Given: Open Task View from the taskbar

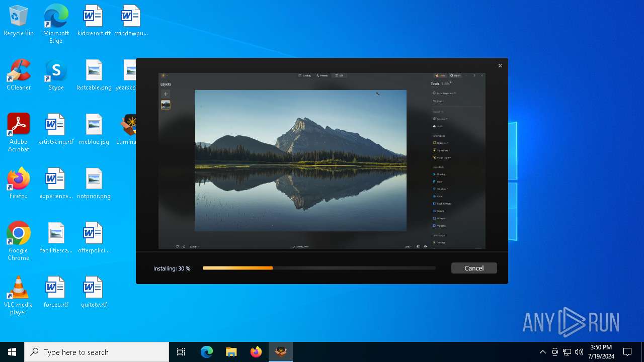Looking at the screenshot, I should (181, 352).
